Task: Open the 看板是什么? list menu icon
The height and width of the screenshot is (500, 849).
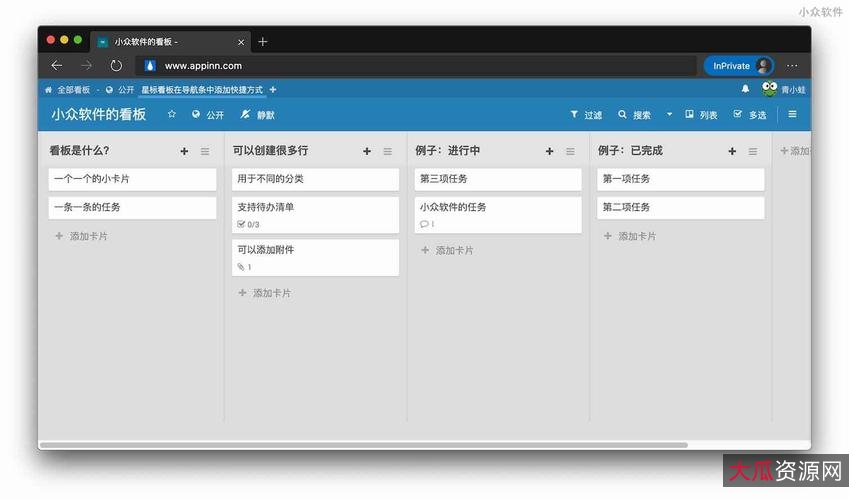Action: pos(205,152)
